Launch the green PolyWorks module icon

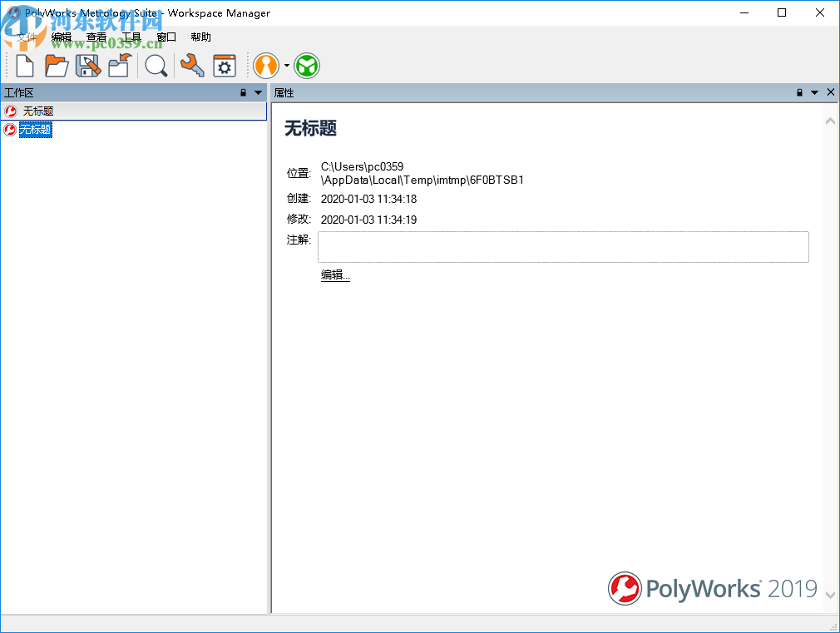pos(306,66)
